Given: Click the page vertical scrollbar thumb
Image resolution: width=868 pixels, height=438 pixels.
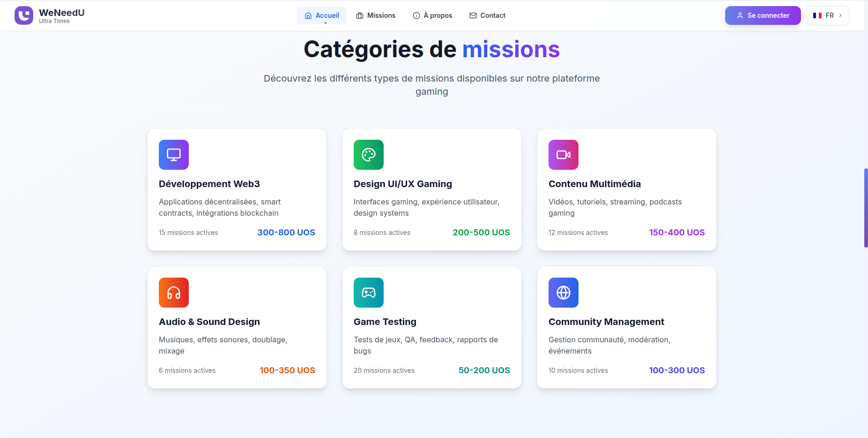Looking at the screenshot, I should [866, 208].
